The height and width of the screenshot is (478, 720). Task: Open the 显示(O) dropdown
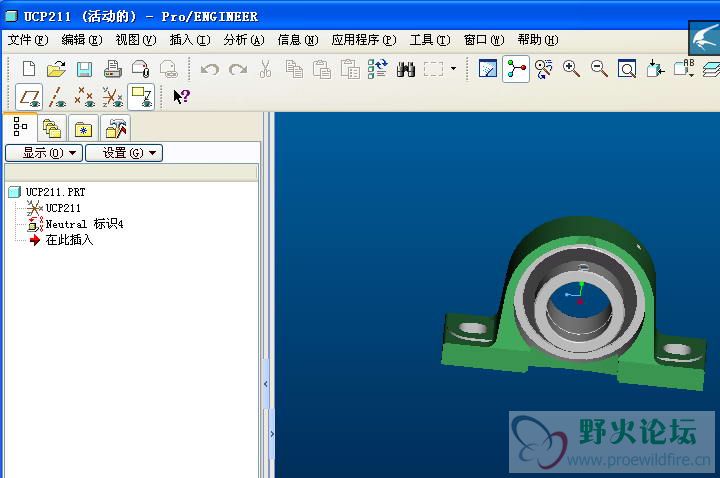tap(44, 153)
